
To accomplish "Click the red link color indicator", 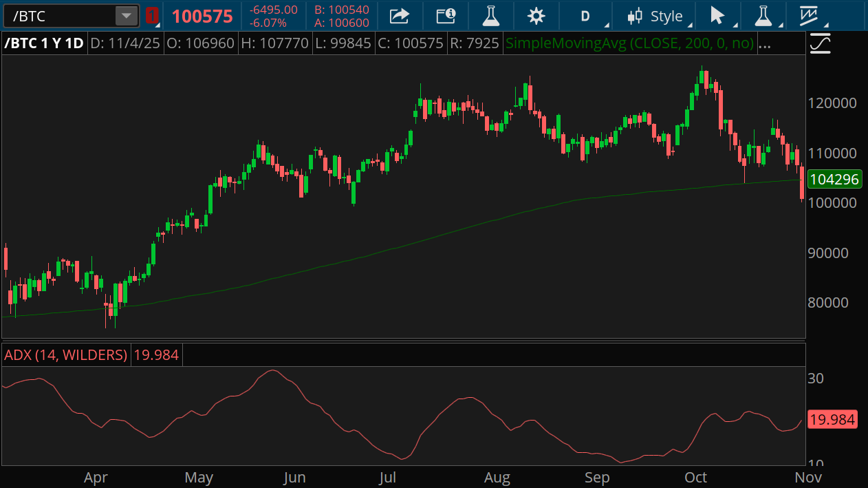I will coord(152,16).
